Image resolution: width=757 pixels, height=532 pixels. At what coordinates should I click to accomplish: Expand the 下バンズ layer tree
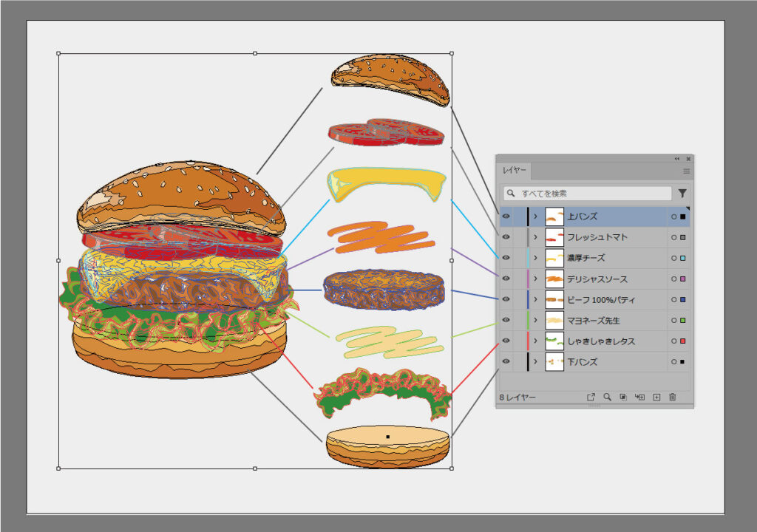[535, 362]
